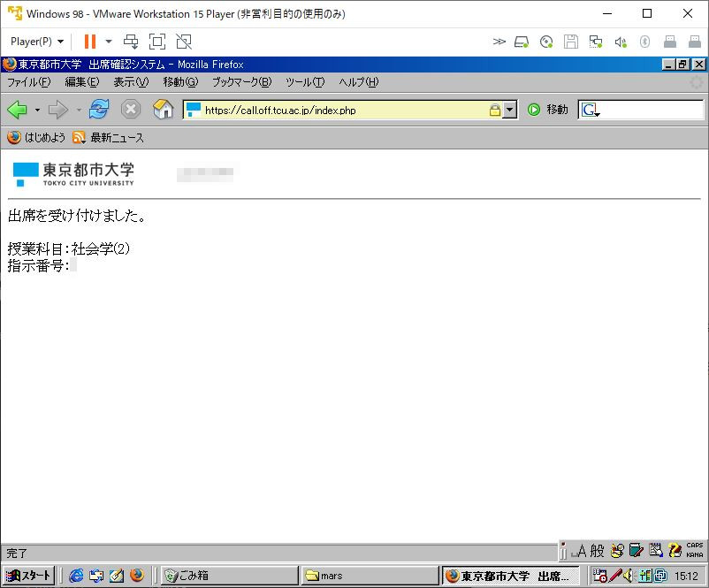Open the 移動(G) menu
Viewport: 709px width, 588px height.
tap(180, 82)
